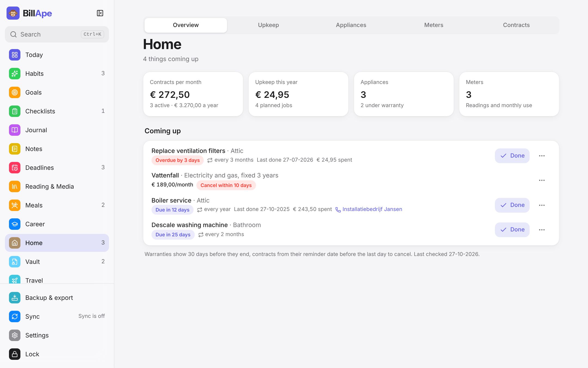Open the Sync settings icon
The height and width of the screenshot is (368, 588).
click(15, 316)
